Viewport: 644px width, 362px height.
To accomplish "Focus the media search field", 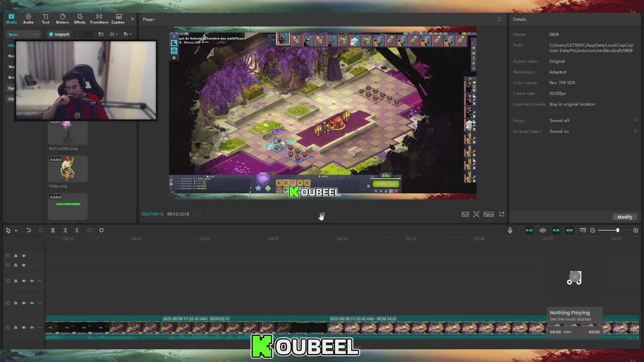I will pyautogui.click(x=84, y=34).
